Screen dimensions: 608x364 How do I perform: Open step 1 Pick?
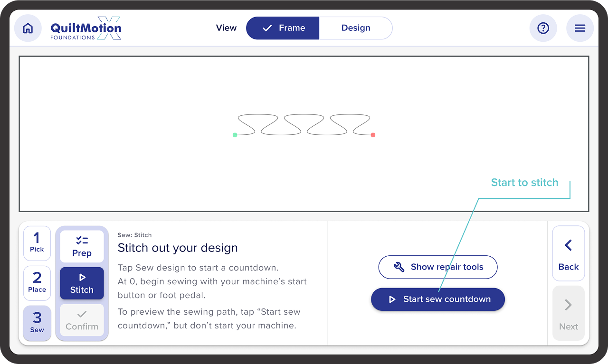coord(37,243)
